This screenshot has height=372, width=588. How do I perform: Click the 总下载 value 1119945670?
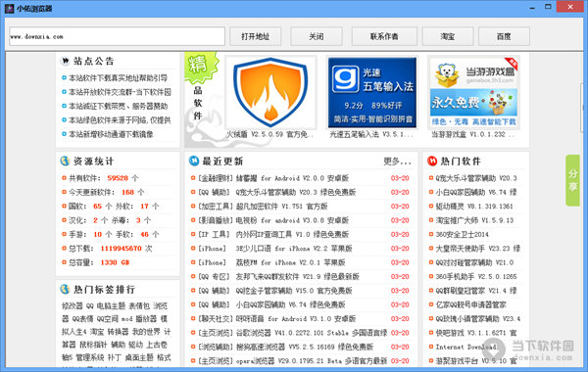[121, 249]
